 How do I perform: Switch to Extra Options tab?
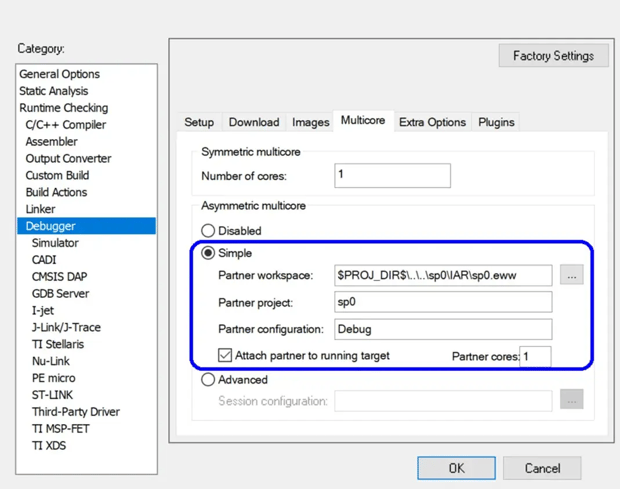pyautogui.click(x=432, y=122)
